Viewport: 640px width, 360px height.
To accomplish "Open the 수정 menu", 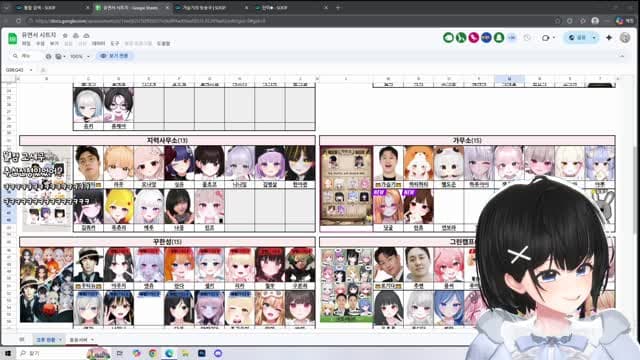I will coord(40,43).
